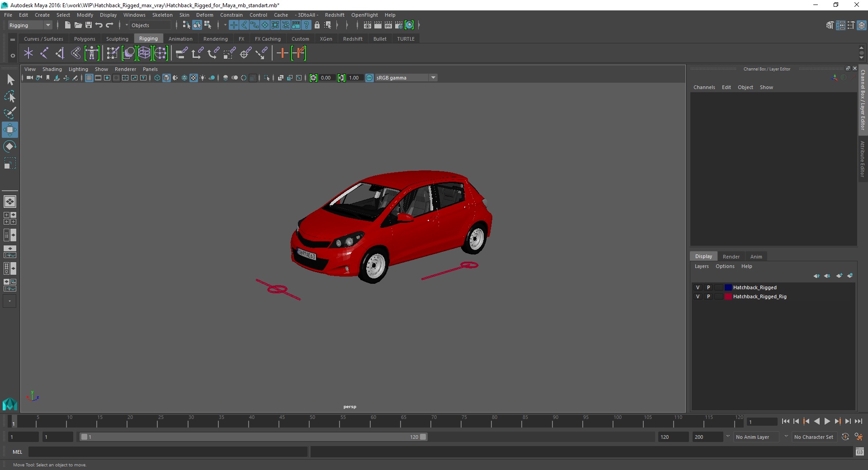The image size is (868, 470).
Task: Select the arrow Select tool
Action: tap(10, 80)
